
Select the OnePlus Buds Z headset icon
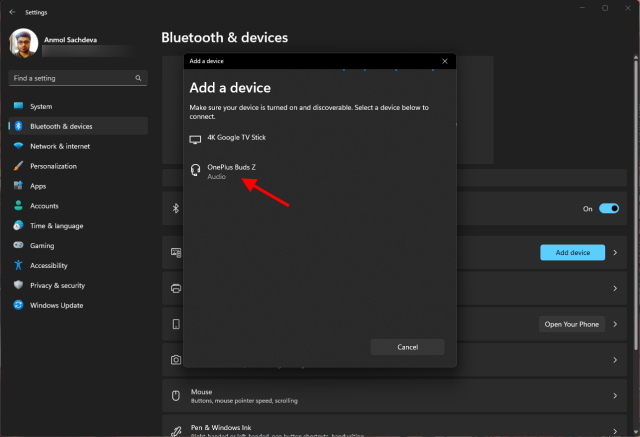(195, 172)
